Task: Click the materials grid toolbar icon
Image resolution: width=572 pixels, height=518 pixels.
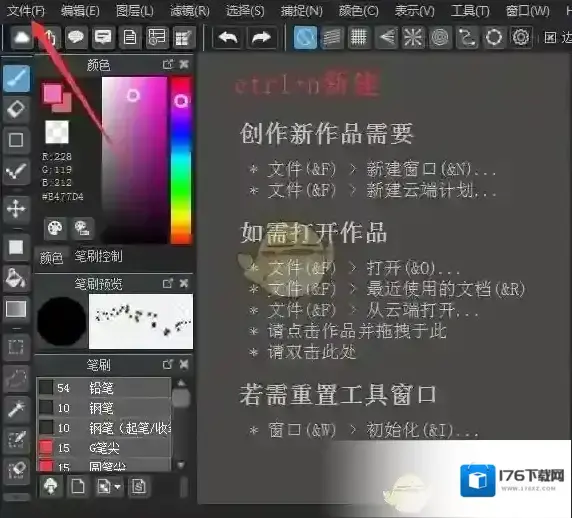Action: pos(184,37)
